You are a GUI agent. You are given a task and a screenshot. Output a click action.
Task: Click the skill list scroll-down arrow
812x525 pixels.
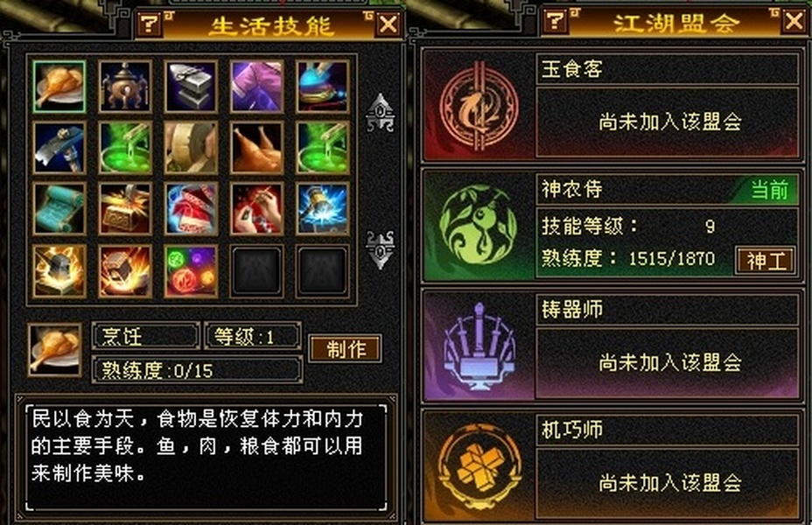[380, 249]
